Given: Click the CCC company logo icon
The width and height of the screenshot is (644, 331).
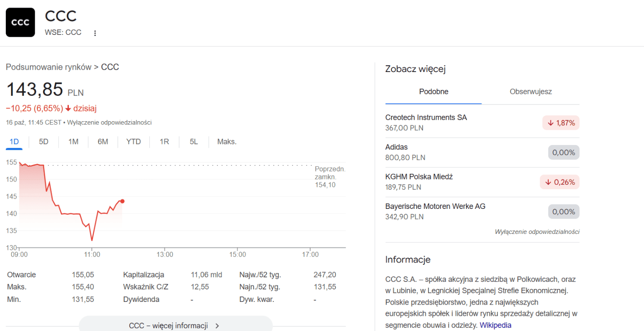Looking at the screenshot, I should 20,22.
